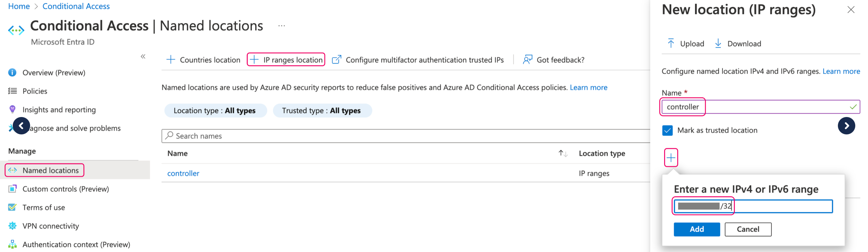Screen dimensions: 868x252
Task: Open Got feedback?
Action: (x=554, y=60)
